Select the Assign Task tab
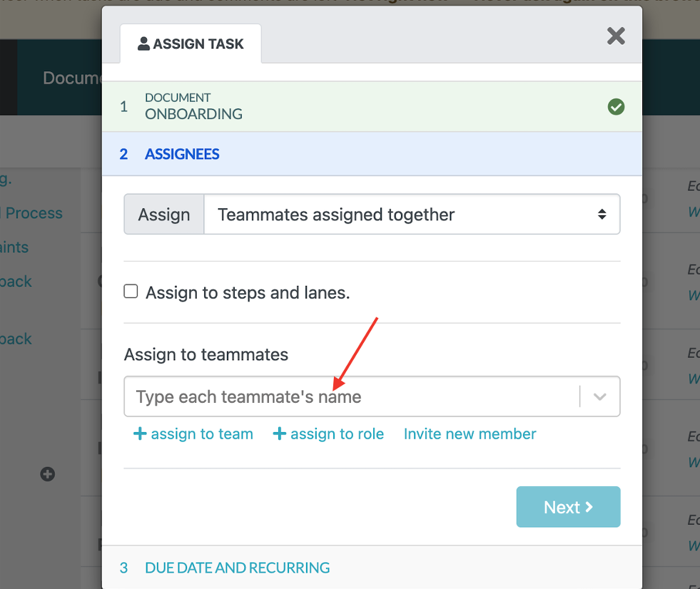 (191, 43)
